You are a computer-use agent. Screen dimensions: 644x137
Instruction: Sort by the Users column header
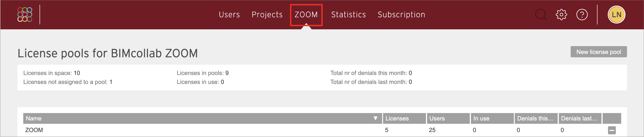click(x=448, y=118)
